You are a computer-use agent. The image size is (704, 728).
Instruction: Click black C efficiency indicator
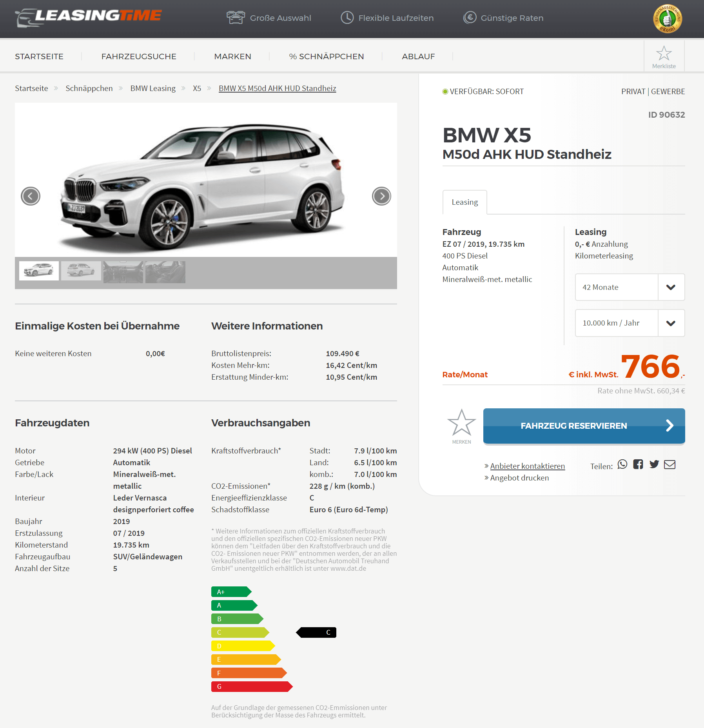pyautogui.click(x=316, y=632)
